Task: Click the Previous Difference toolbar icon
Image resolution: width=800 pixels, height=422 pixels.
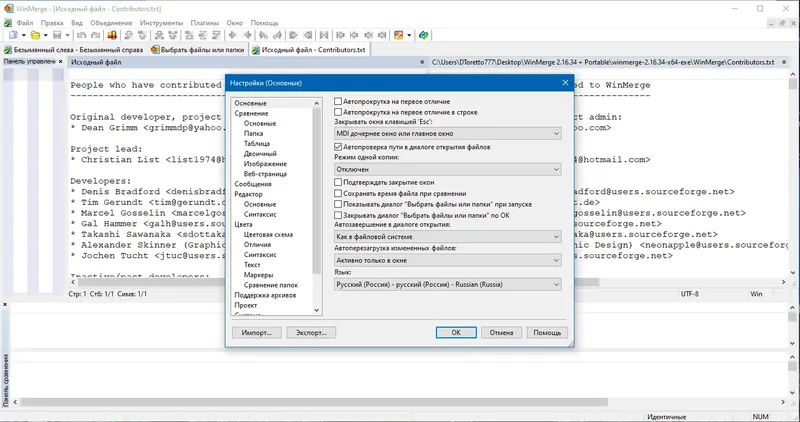Action: point(142,35)
